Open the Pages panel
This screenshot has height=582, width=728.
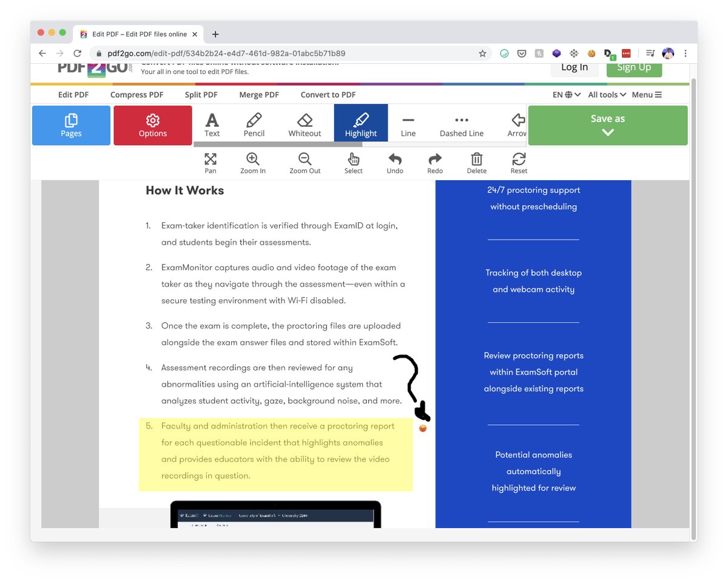[71, 126]
